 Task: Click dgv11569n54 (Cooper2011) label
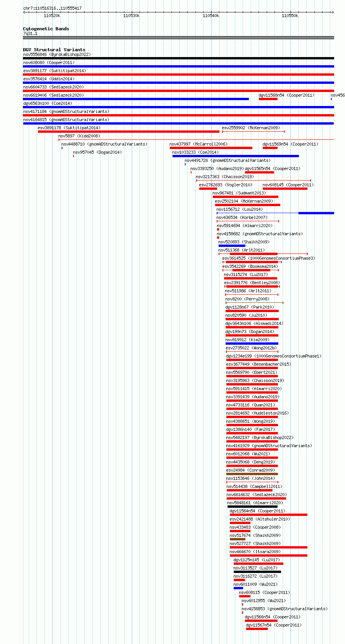point(291,144)
